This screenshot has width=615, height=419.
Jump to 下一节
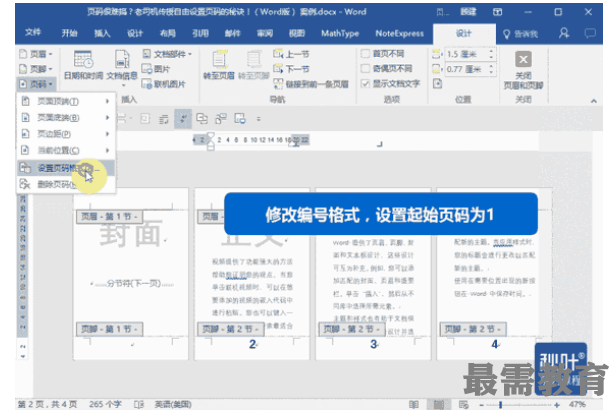point(291,69)
